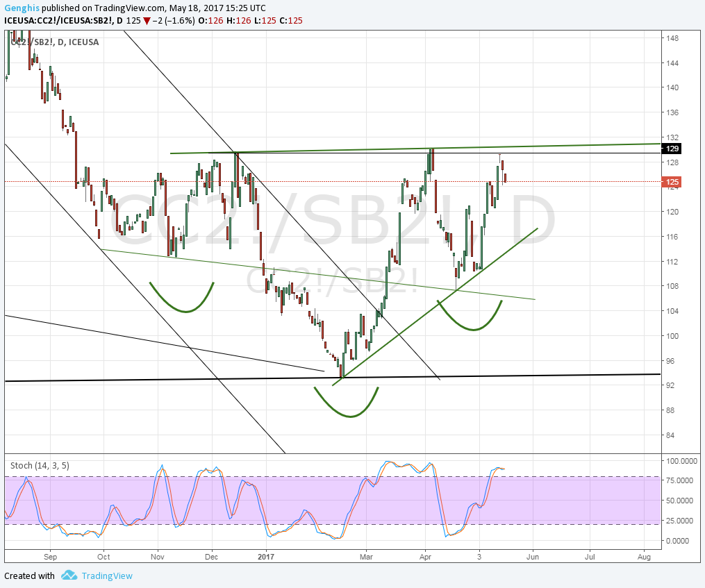Click the low price L:125

[x=265, y=21]
